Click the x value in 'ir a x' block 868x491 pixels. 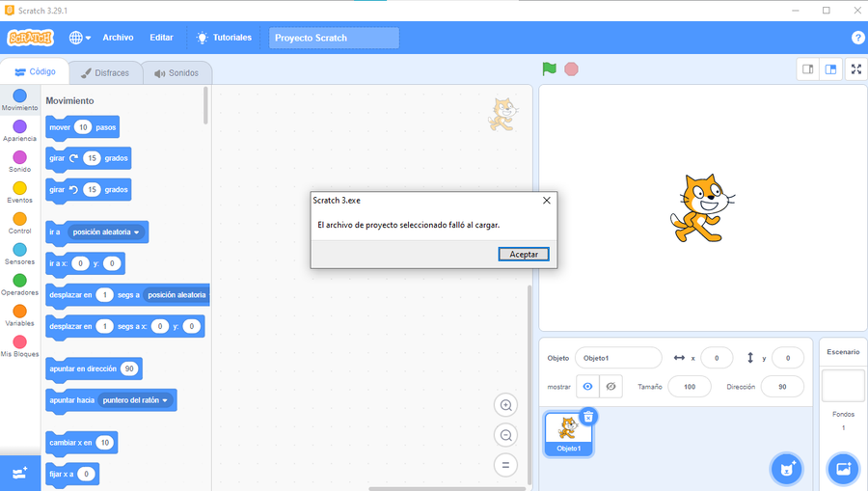[x=80, y=263]
